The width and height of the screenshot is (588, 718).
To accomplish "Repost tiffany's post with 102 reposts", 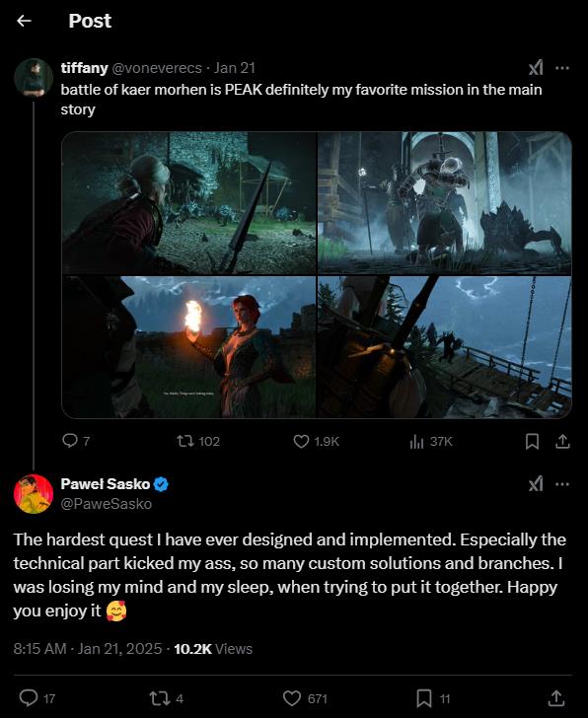I will point(198,441).
